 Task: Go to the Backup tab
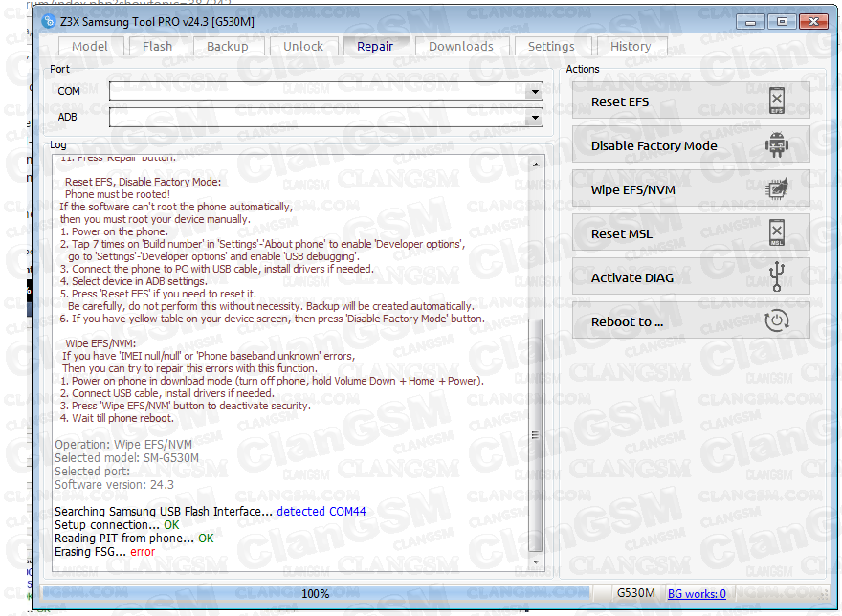click(x=228, y=46)
